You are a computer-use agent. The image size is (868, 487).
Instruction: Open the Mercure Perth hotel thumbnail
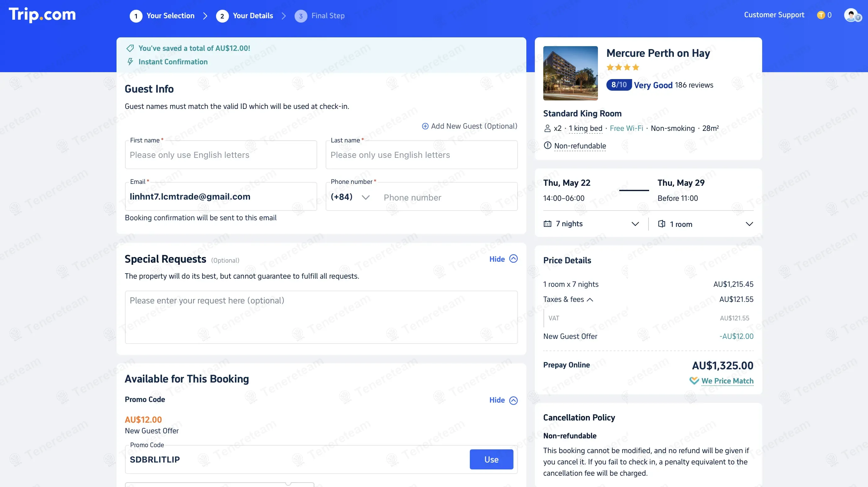point(571,73)
